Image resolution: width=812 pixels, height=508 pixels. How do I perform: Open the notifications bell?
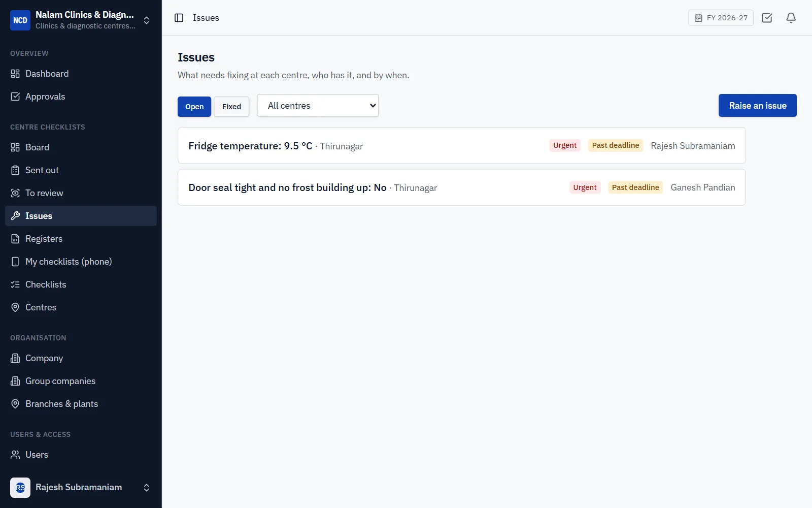click(791, 18)
